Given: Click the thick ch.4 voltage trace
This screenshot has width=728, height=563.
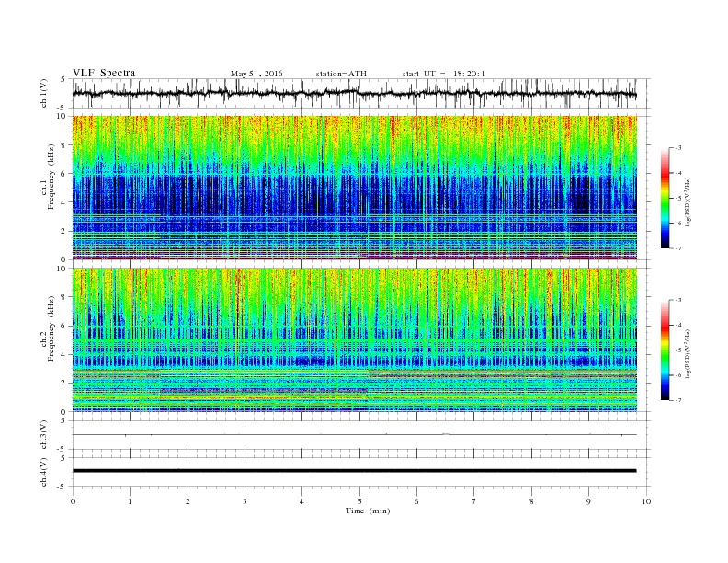Looking at the screenshot, I should (x=355, y=471).
